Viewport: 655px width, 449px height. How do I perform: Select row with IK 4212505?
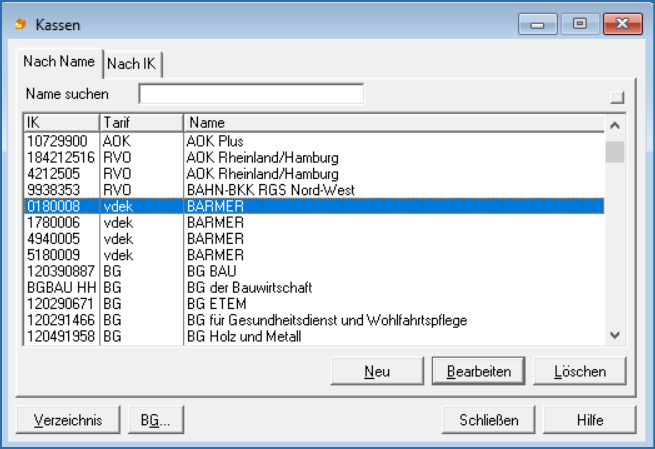click(x=314, y=174)
